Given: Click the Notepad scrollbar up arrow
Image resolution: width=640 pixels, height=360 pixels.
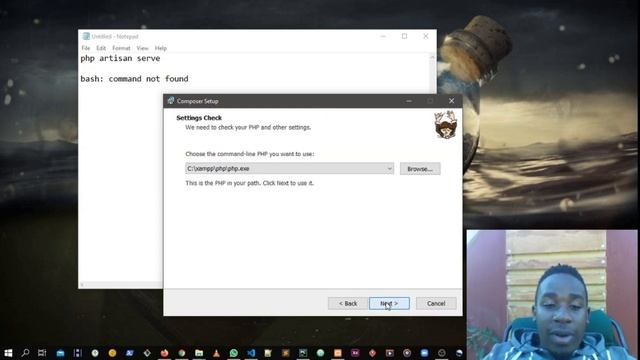Looking at the screenshot, I should tap(432, 58).
